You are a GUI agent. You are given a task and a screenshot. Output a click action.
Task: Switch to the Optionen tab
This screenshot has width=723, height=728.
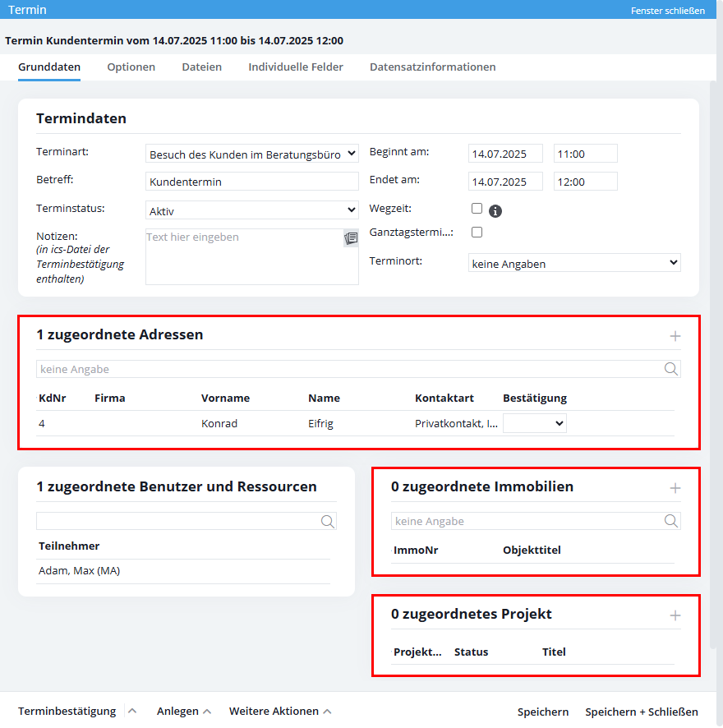(131, 67)
